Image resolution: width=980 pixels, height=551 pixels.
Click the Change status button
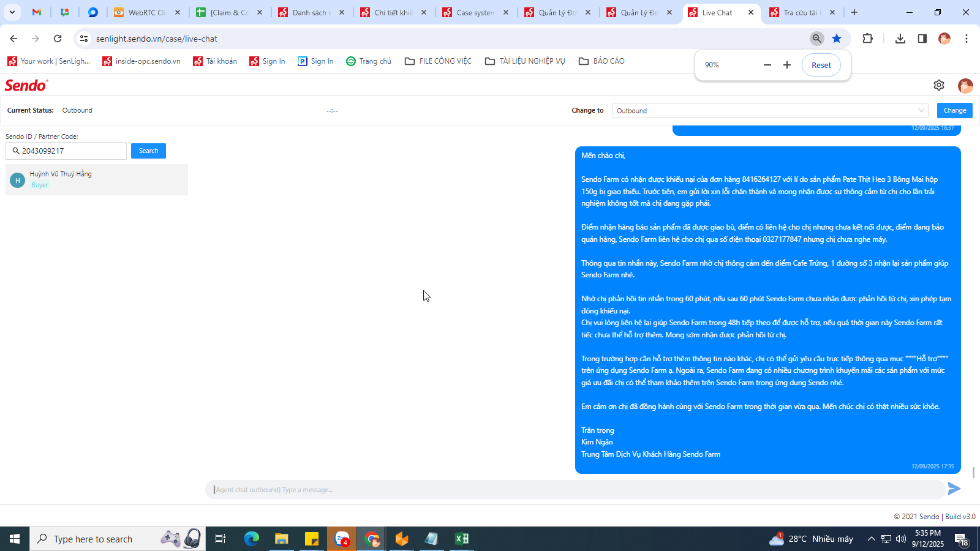click(x=954, y=110)
